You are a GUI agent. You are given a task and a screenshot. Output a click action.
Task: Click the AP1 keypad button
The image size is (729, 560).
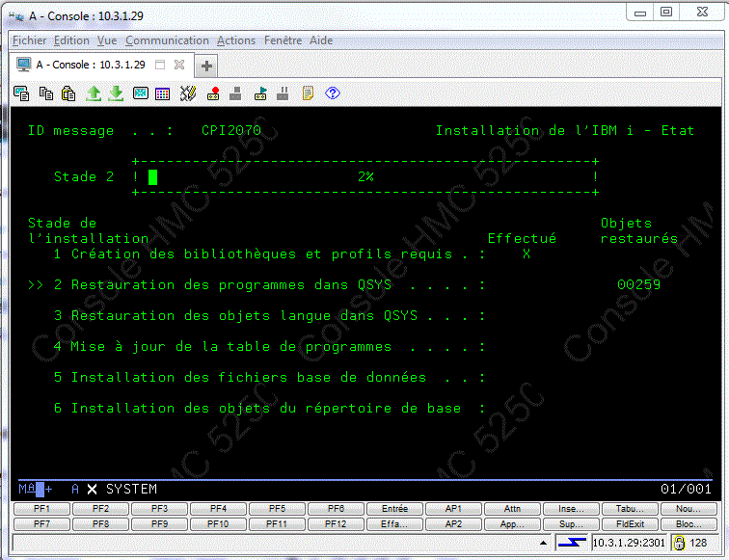[453, 509]
